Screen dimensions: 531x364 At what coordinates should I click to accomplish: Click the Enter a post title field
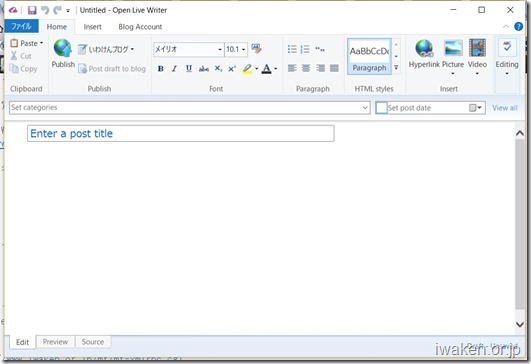coord(180,133)
